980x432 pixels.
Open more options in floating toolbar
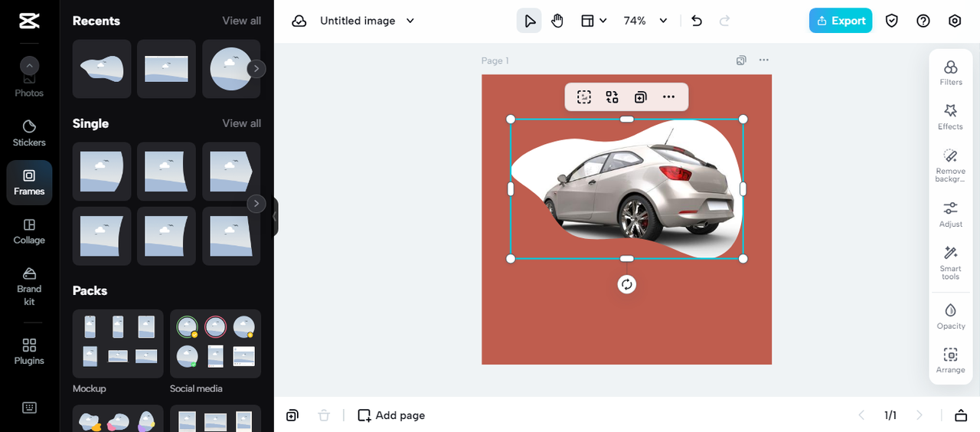pyautogui.click(x=668, y=97)
